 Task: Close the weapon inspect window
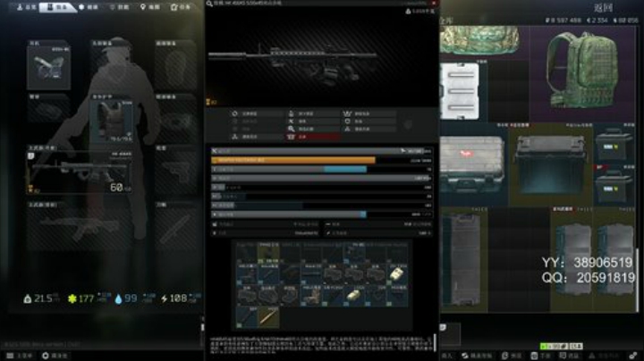434,3
